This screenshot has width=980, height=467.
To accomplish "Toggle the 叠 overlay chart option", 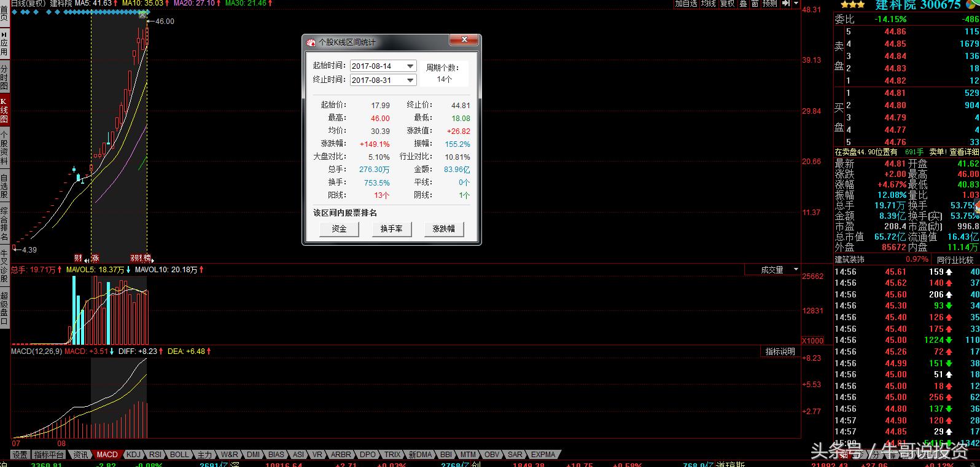I will (x=742, y=4).
